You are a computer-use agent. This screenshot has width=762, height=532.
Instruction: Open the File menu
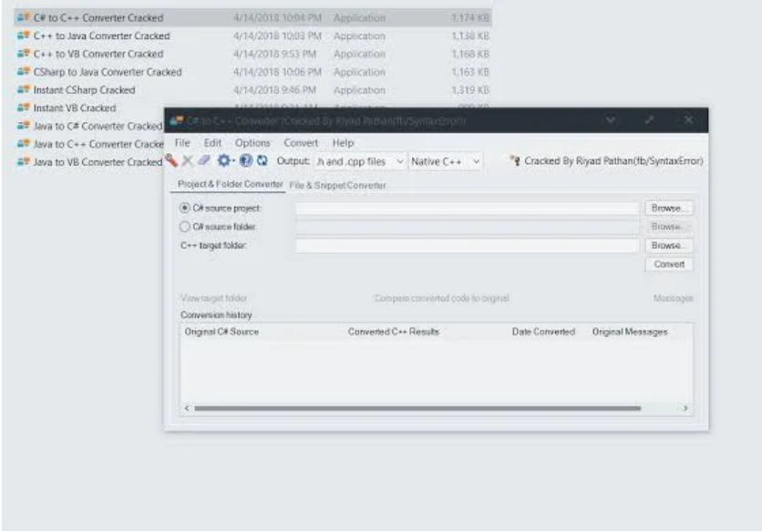point(182,143)
